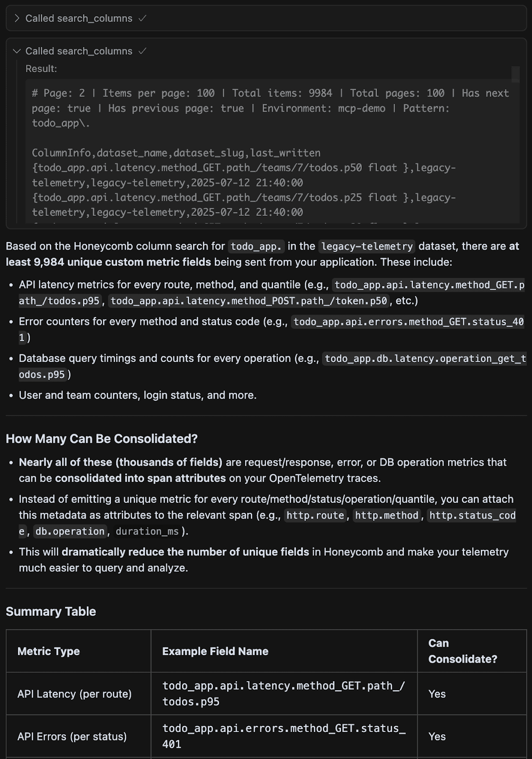The width and height of the screenshot is (532, 759).
Task: Click the inline code "todo_app." in the summary
Action: 256,246
